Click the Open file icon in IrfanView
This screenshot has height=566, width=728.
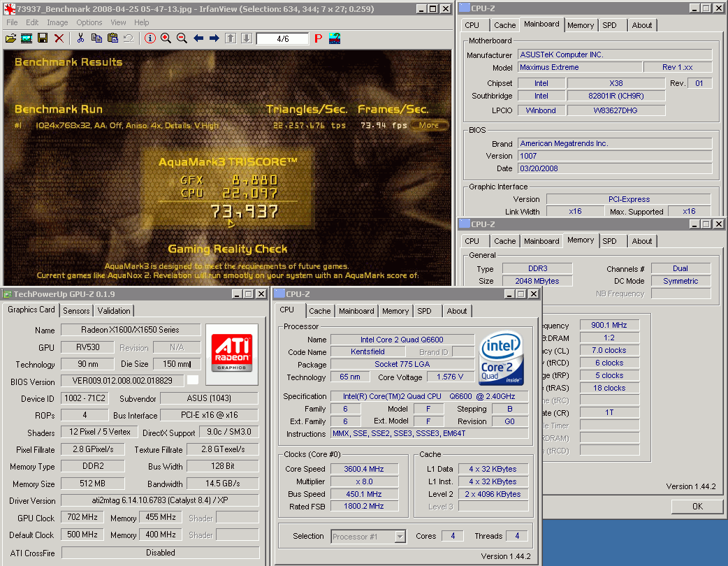click(10, 38)
